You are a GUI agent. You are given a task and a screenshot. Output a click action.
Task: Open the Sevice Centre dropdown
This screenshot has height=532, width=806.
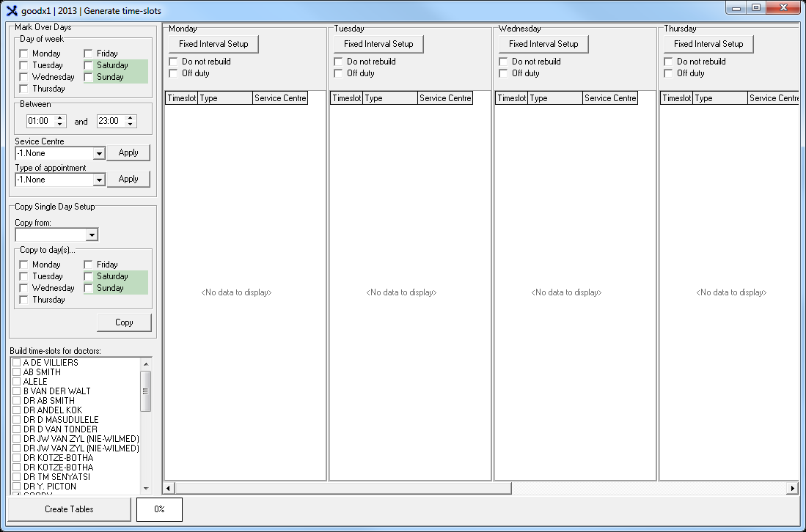pos(99,153)
